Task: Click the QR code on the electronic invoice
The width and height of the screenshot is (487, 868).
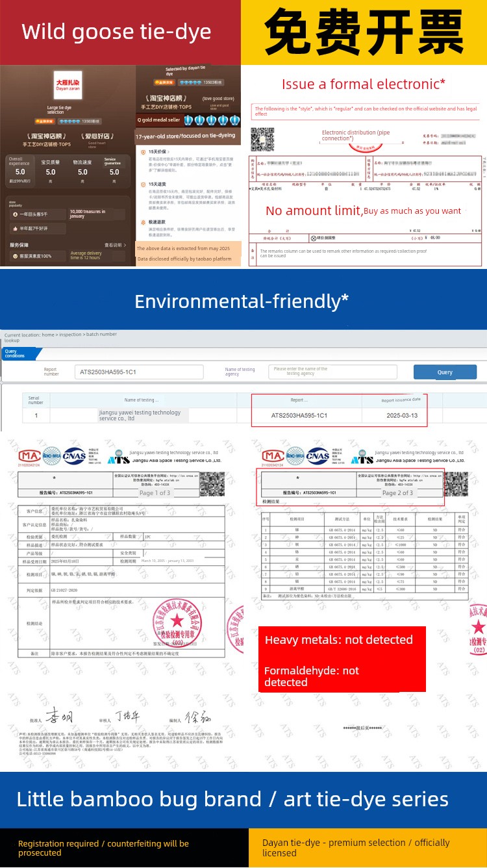Action: click(262, 139)
